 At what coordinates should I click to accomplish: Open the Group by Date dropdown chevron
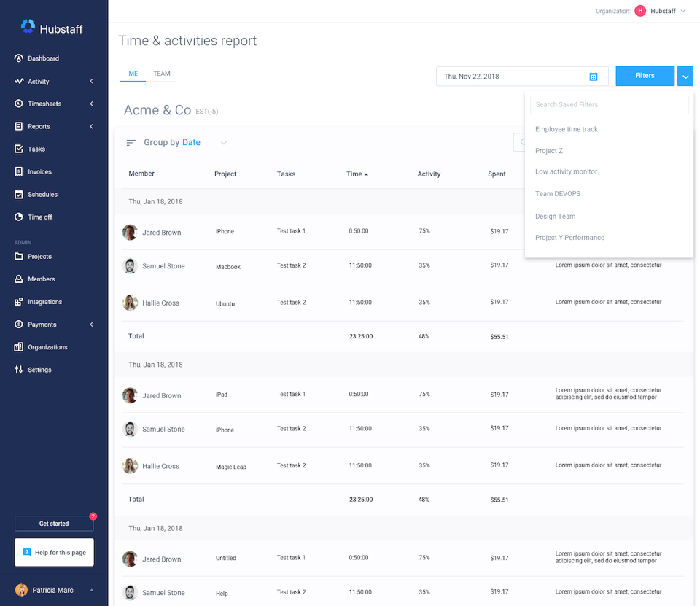(x=224, y=143)
